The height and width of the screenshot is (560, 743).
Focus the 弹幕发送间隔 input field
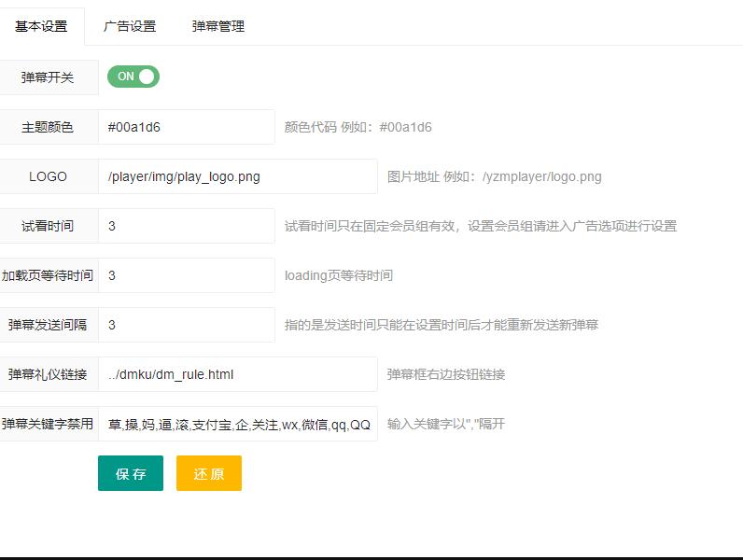click(187, 325)
